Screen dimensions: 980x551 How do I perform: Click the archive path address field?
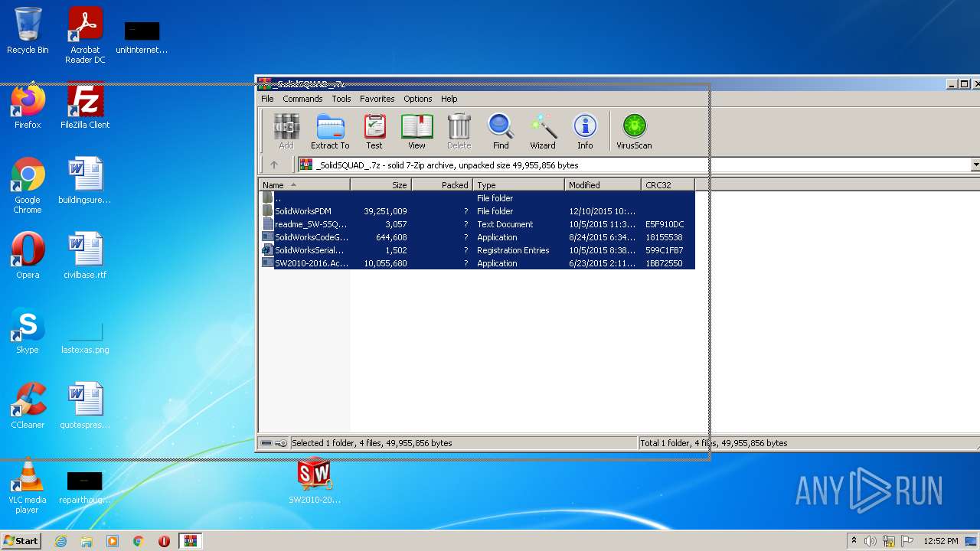(x=634, y=165)
